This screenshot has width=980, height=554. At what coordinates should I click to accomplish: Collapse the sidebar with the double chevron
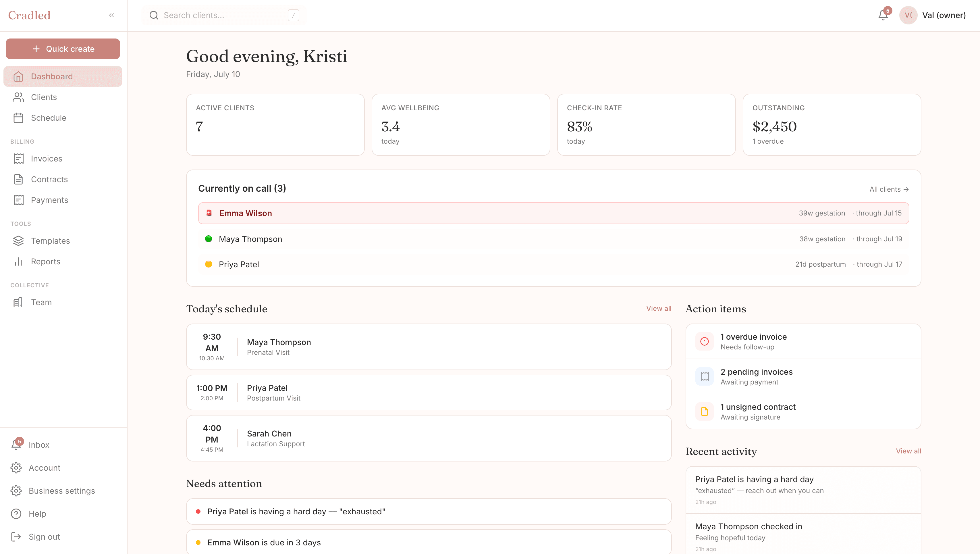click(x=111, y=15)
